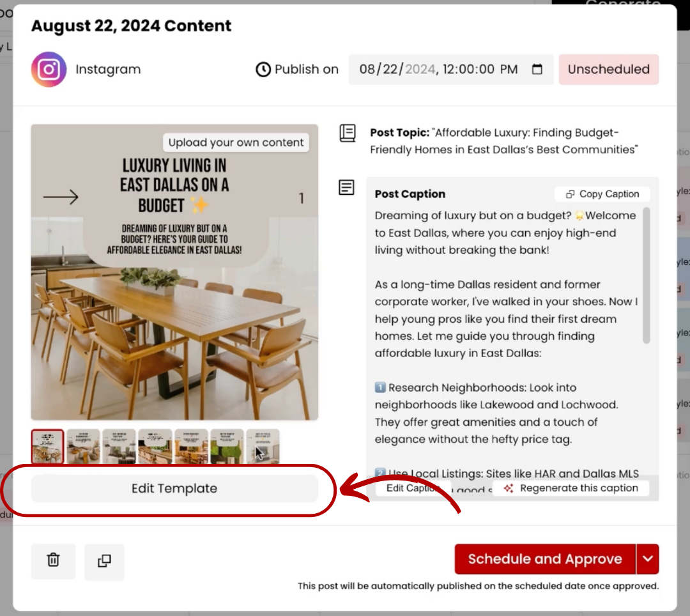Click the sparkle icon on Regenerate caption
The width and height of the screenshot is (690, 616).
tap(509, 488)
